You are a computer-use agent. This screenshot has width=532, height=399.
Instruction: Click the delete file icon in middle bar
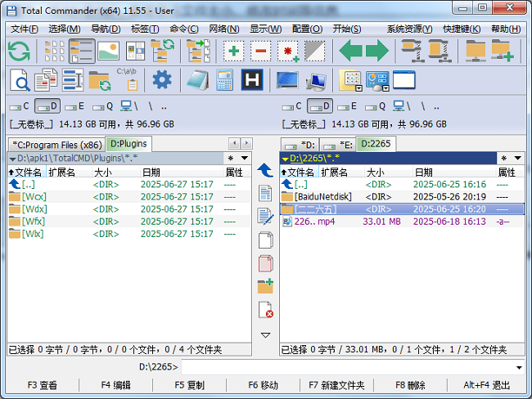(x=265, y=311)
